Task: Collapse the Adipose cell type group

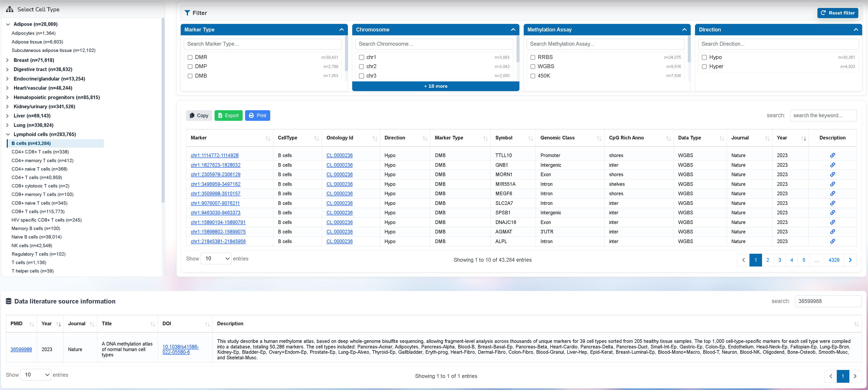Action: click(x=8, y=24)
